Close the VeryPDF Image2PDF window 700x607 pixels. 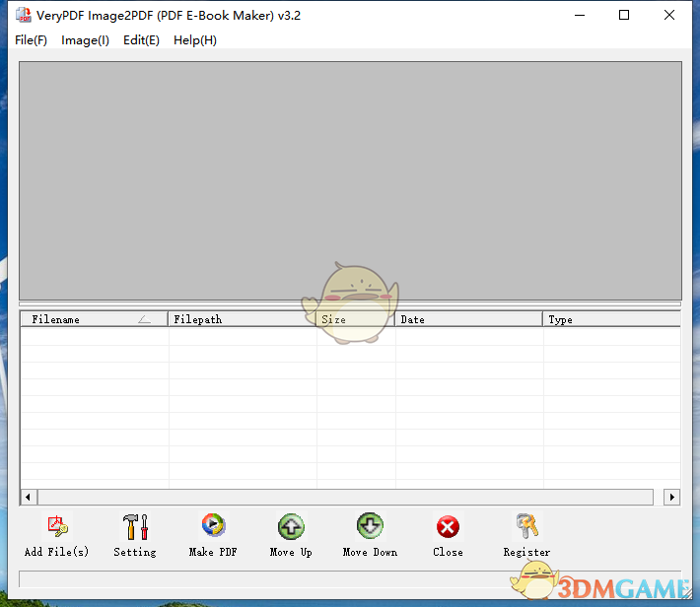[x=669, y=15]
